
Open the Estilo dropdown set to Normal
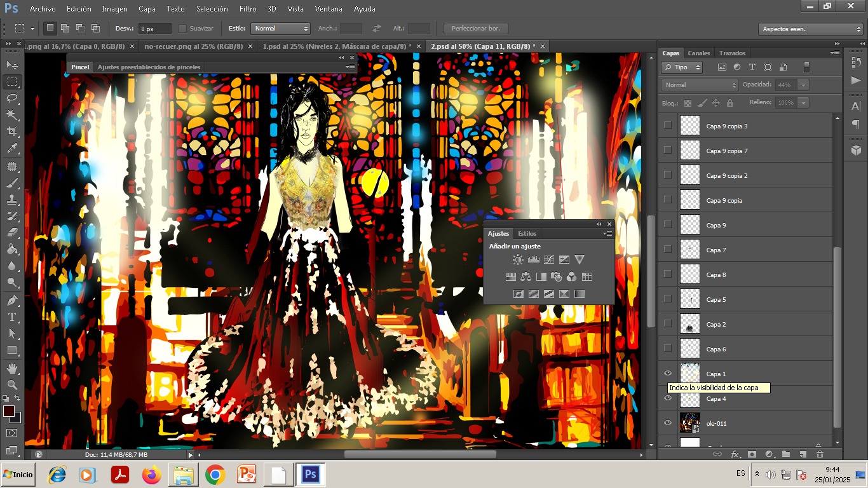[280, 29]
